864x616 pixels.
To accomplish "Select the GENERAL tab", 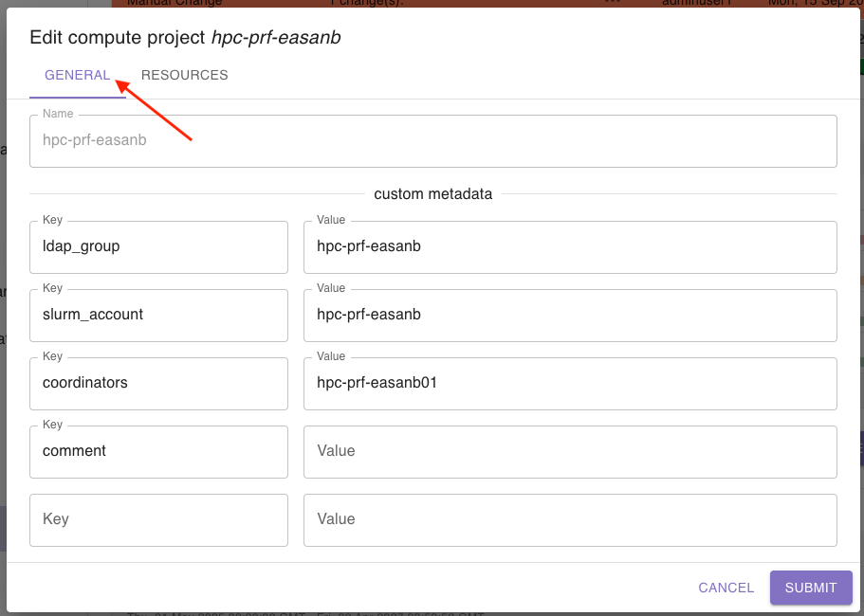I will tap(78, 75).
